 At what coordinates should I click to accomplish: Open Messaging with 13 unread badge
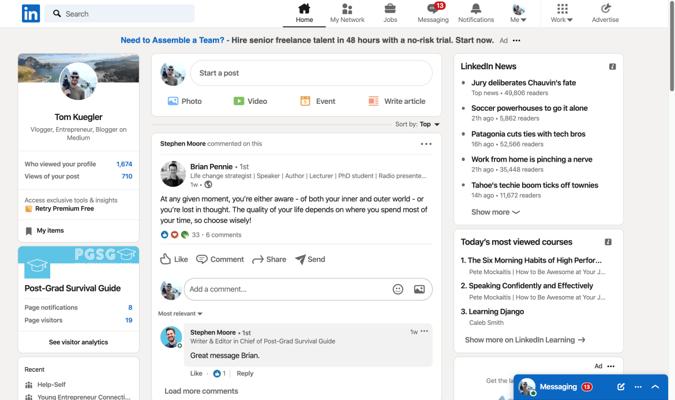[x=433, y=13]
